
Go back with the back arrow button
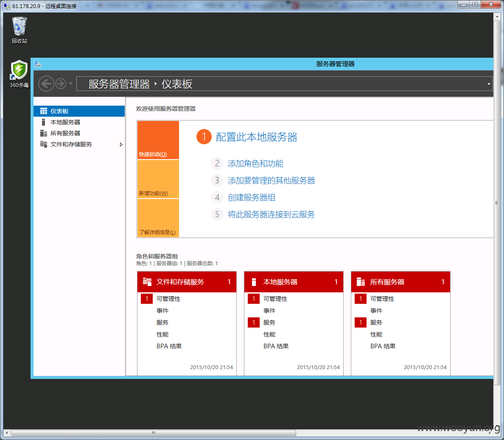46,84
